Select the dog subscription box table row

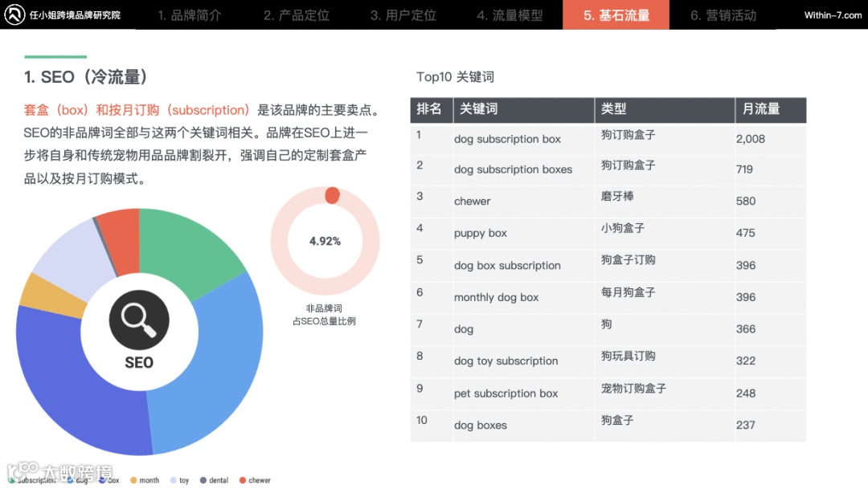(x=607, y=138)
